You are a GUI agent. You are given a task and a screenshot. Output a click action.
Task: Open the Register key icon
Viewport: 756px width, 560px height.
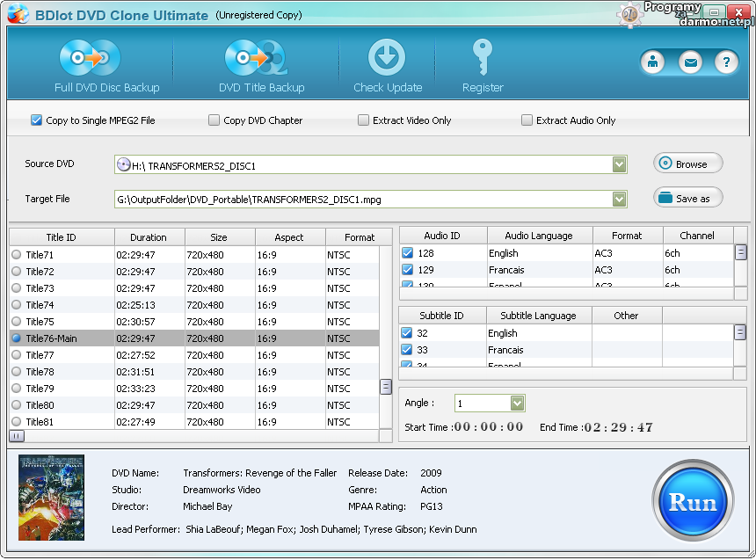(483, 58)
